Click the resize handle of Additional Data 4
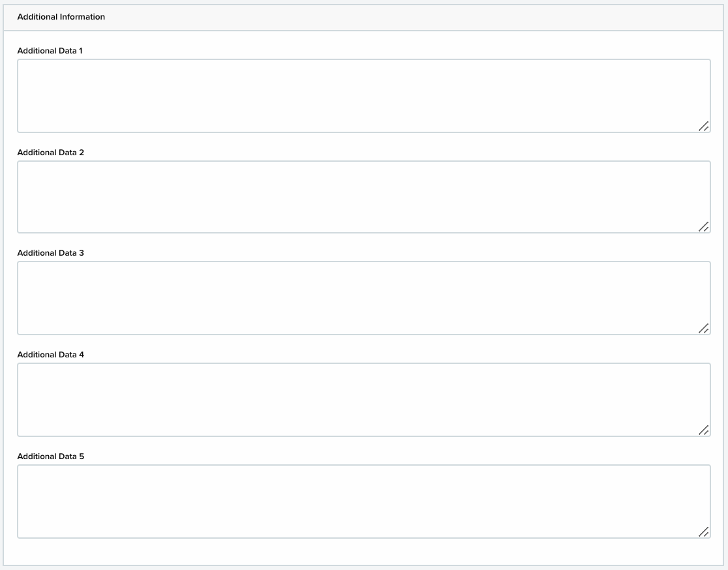This screenshot has width=728, height=570. click(704, 430)
